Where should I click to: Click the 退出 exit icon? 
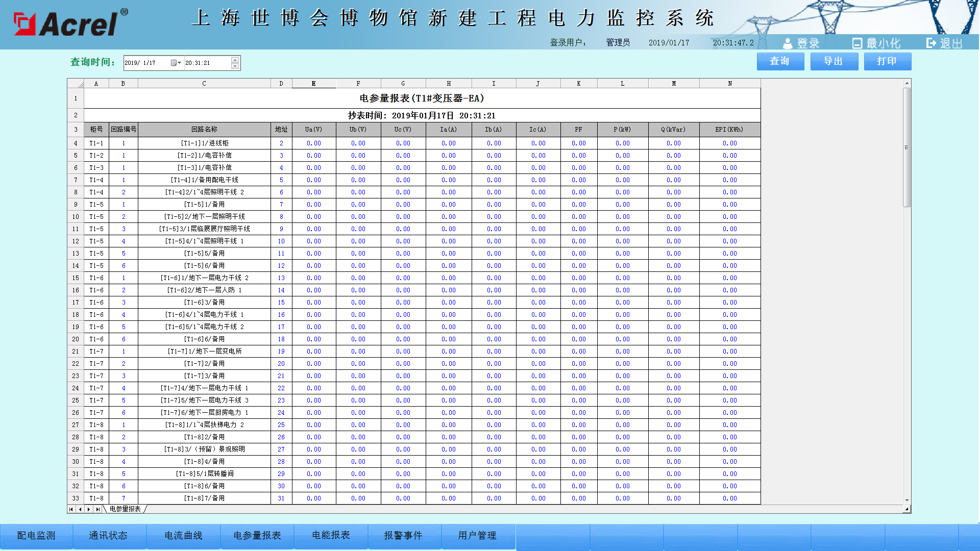(931, 43)
